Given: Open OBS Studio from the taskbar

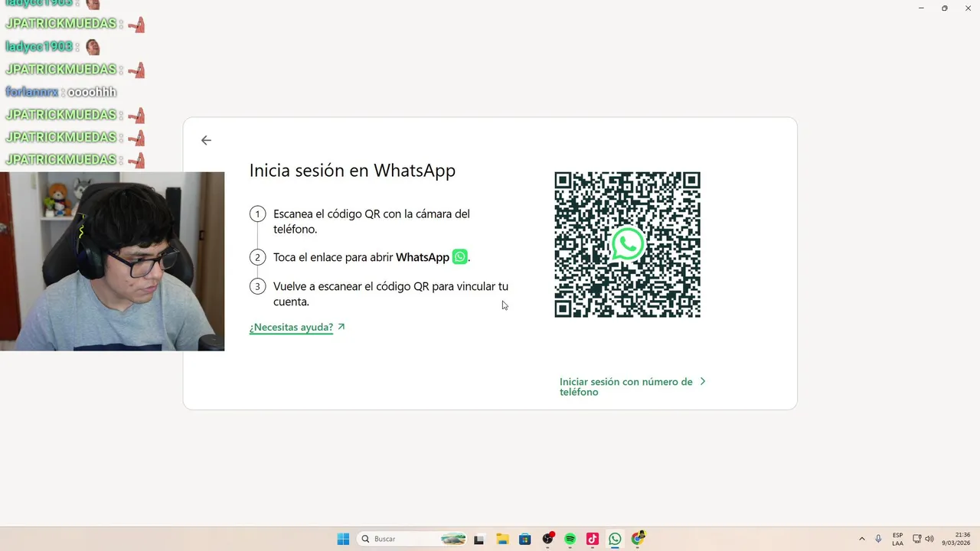Looking at the screenshot, I should click(x=547, y=539).
